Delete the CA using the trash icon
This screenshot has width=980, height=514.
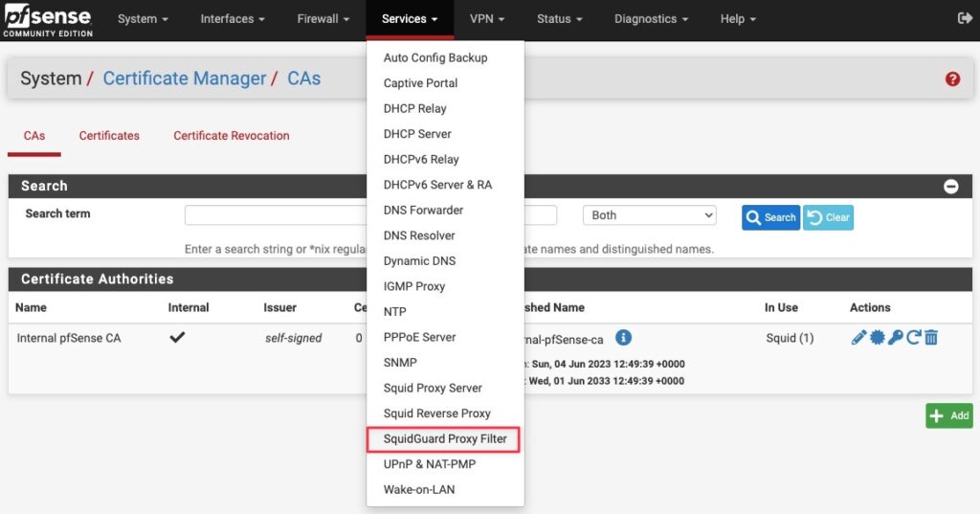click(931, 338)
